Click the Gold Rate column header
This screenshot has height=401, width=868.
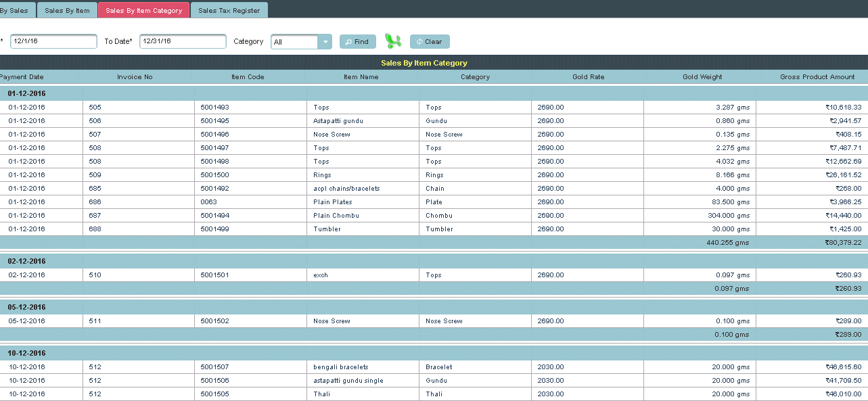(x=588, y=77)
